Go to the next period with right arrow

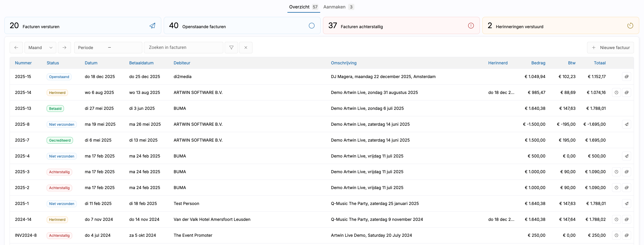64,47
